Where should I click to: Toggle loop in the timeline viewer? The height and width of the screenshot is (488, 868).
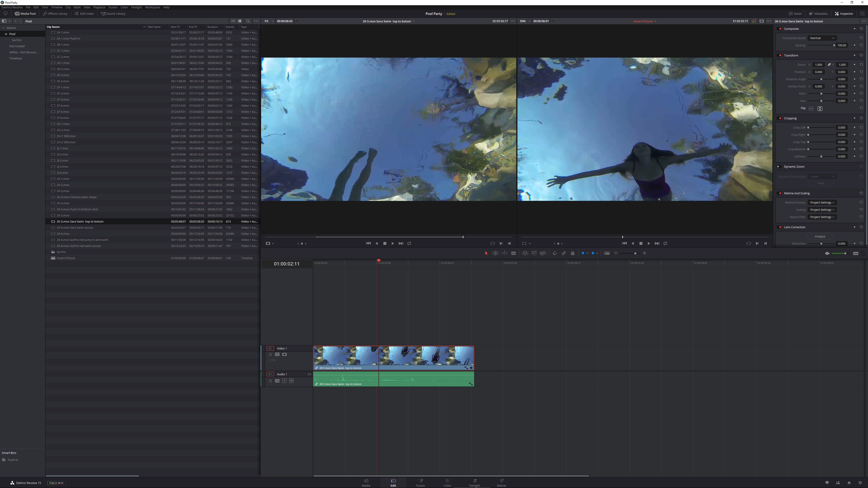pyautogui.click(x=665, y=244)
